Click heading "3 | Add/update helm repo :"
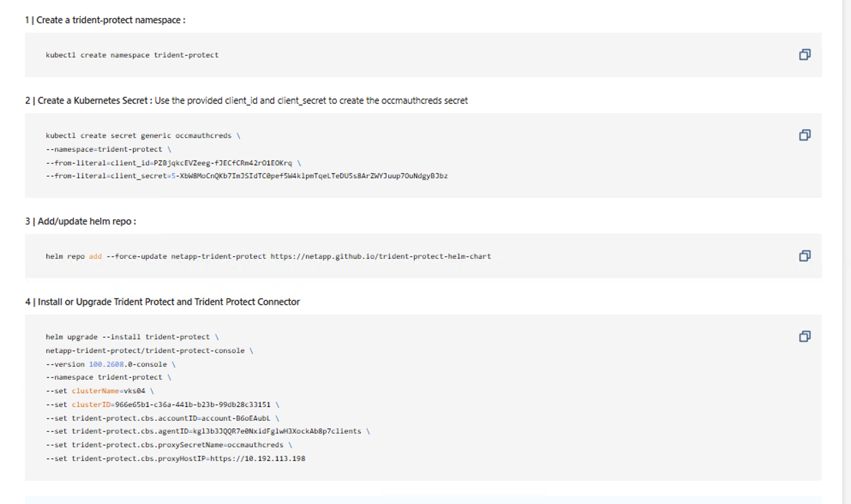The height and width of the screenshot is (504, 851). (x=81, y=222)
